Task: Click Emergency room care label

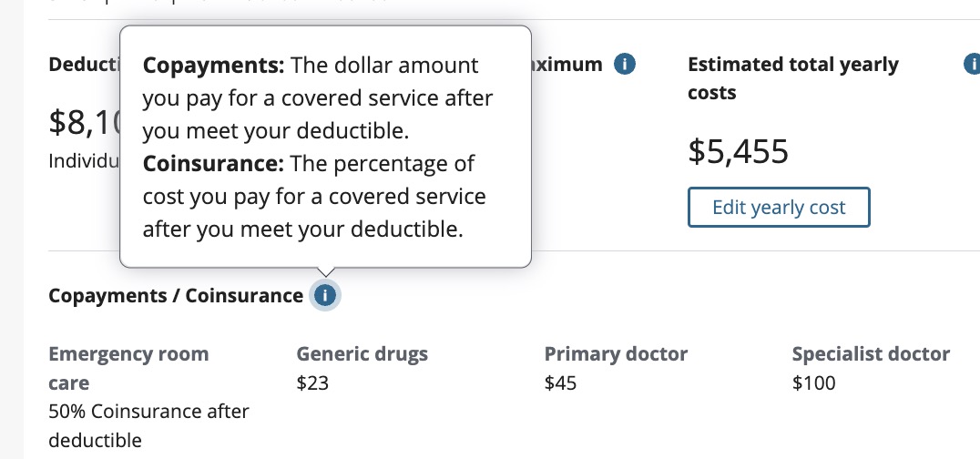Action: click(x=128, y=368)
